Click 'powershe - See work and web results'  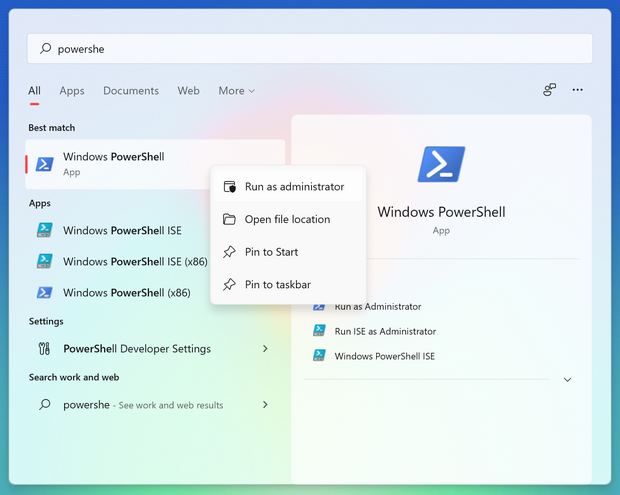pyautogui.click(x=155, y=404)
